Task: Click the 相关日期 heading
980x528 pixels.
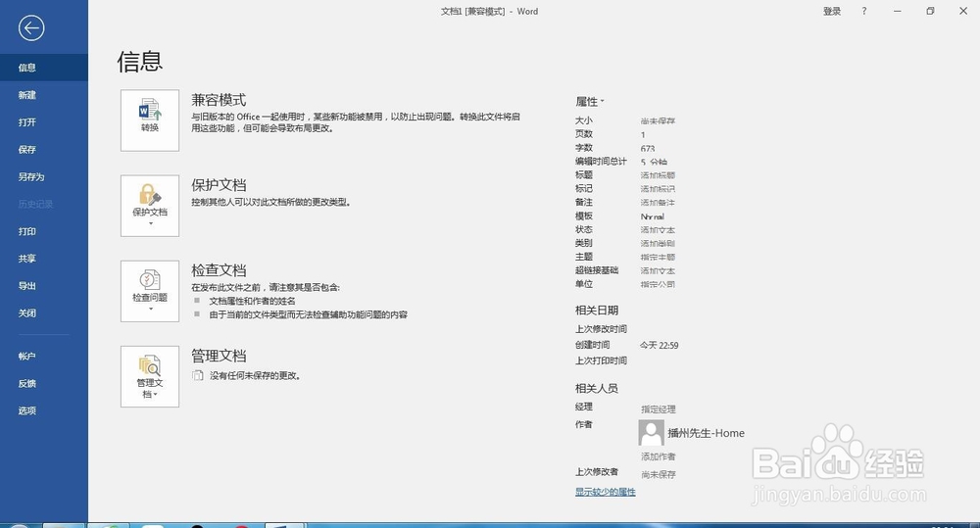Action: (597, 311)
